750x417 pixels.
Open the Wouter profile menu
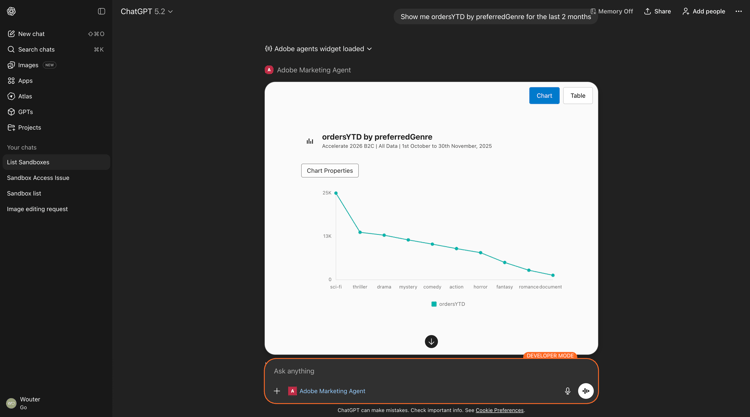56,403
